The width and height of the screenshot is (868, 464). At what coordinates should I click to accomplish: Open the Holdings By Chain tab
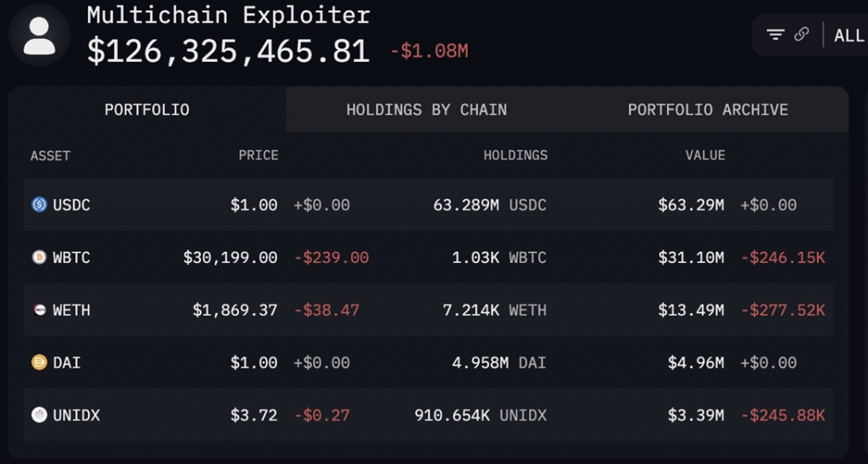point(426,109)
